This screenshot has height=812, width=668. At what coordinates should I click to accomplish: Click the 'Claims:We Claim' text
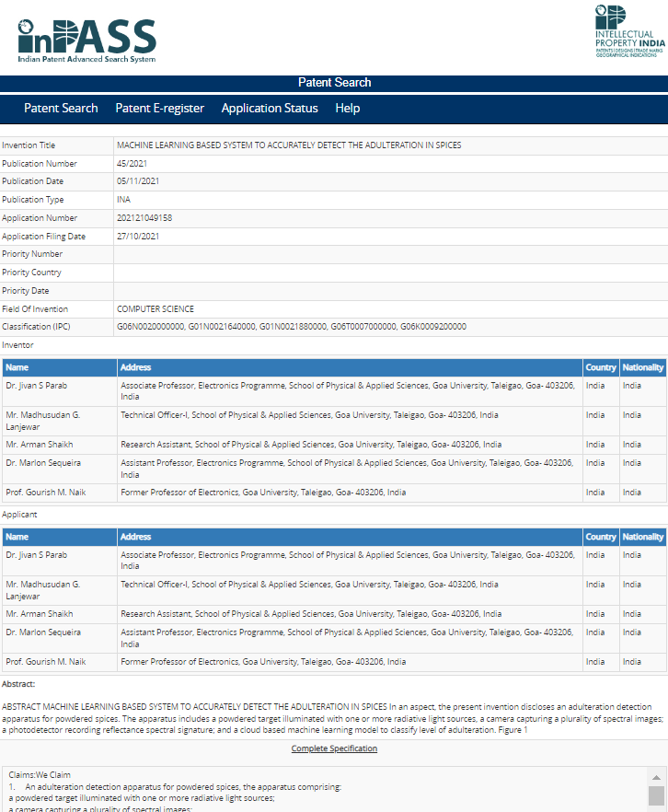coord(40,775)
